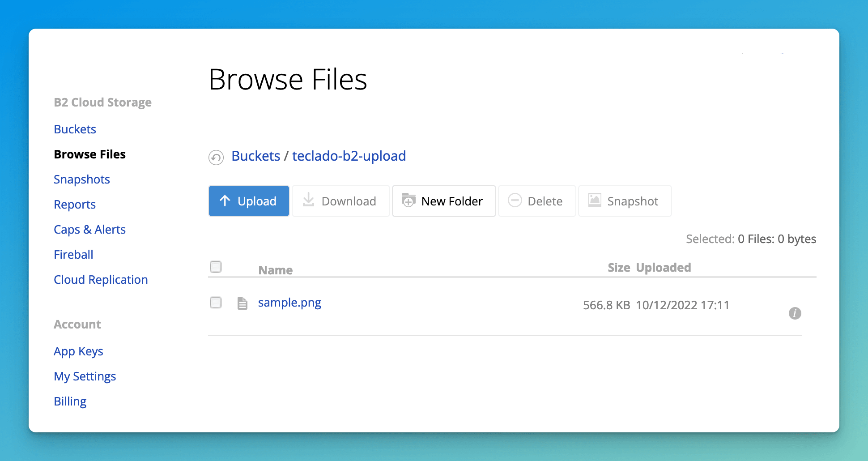
Task: Click Buckets in the breadcrumb
Action: [255, 156]
